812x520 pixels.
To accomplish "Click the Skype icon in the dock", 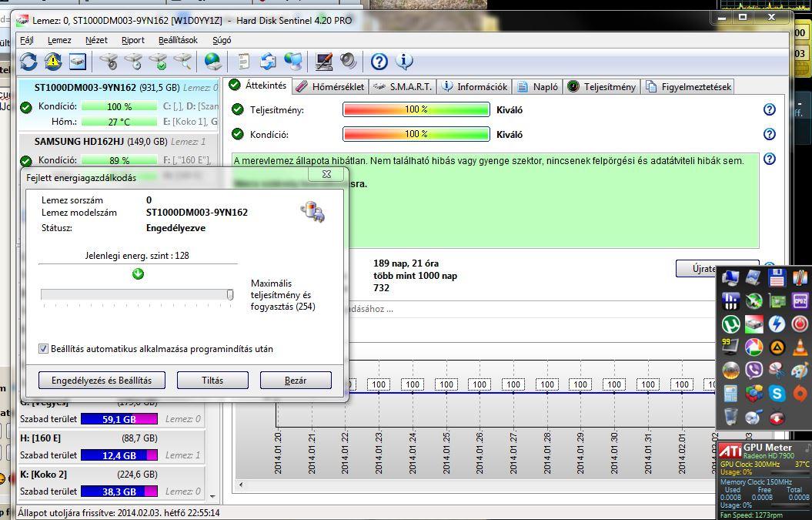I will click(777, 394).
